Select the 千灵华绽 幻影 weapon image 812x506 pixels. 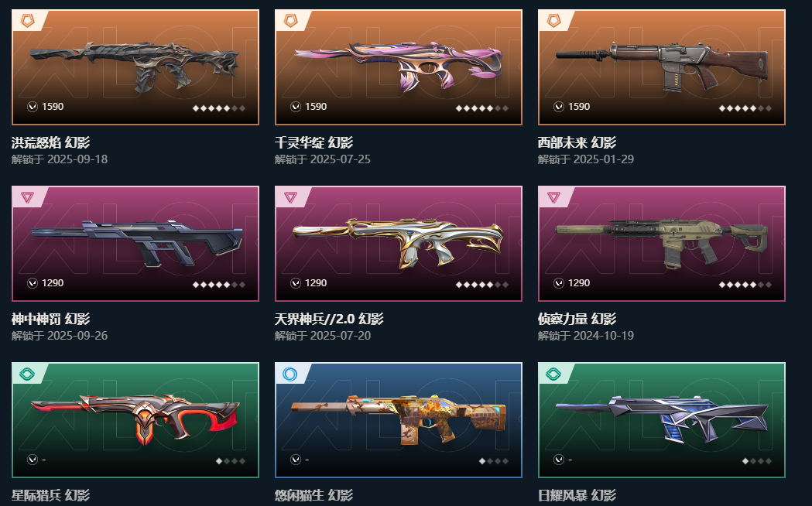398,67
